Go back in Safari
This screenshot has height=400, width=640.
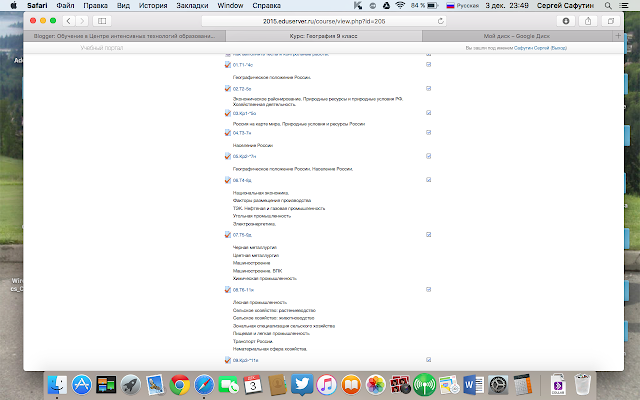click(x=69, y=21)
